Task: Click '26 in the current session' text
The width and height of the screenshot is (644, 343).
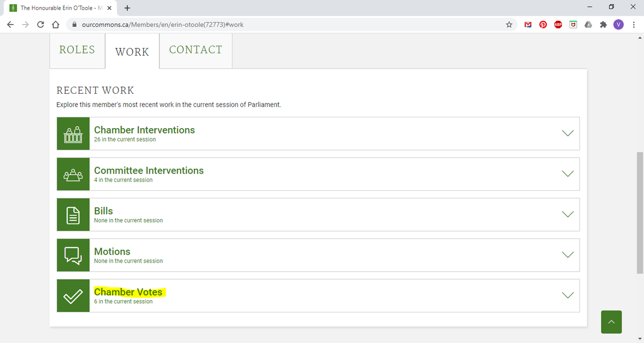Action: click(x=125, y=139)
